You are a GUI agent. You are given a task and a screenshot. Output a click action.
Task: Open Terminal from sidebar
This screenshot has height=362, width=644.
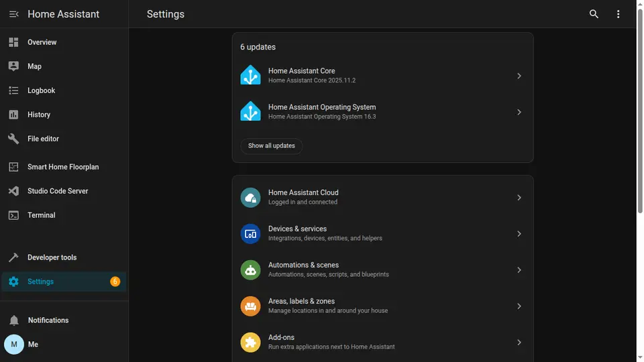point(64,215)
